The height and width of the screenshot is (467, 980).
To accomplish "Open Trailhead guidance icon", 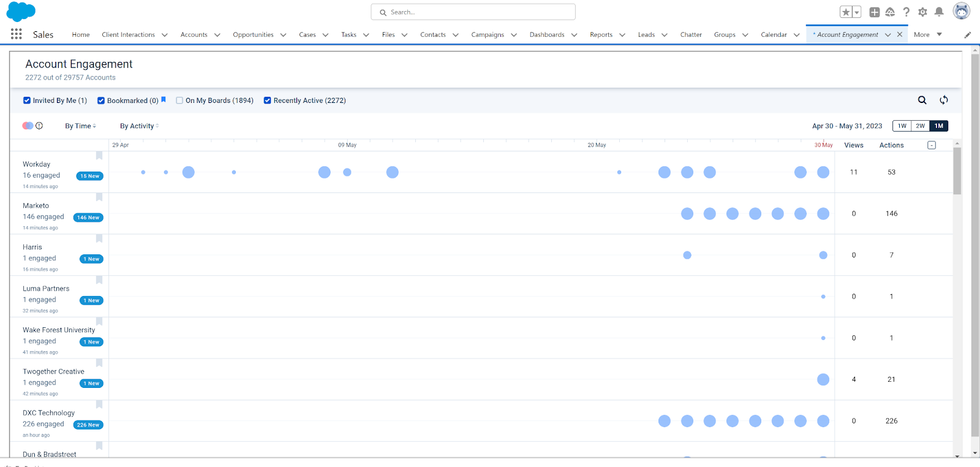I will coord(890,12).
